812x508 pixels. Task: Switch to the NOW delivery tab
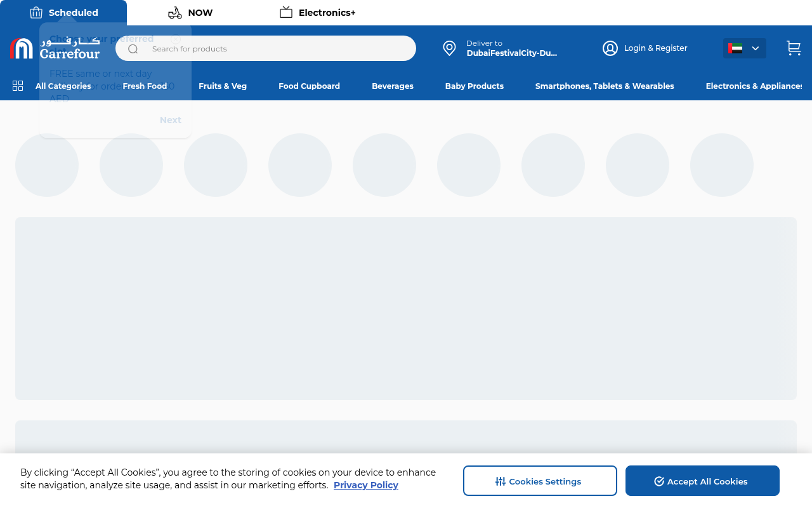click(190, 13)
